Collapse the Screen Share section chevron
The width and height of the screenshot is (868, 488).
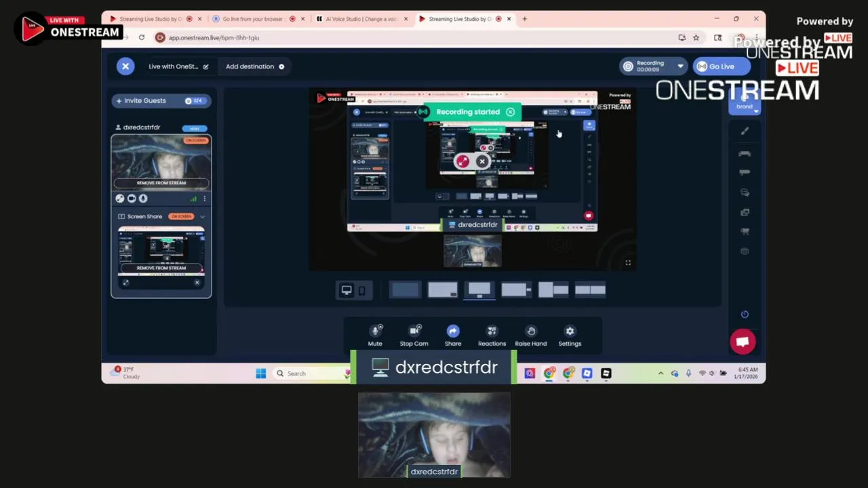click(x=202, y=216)
